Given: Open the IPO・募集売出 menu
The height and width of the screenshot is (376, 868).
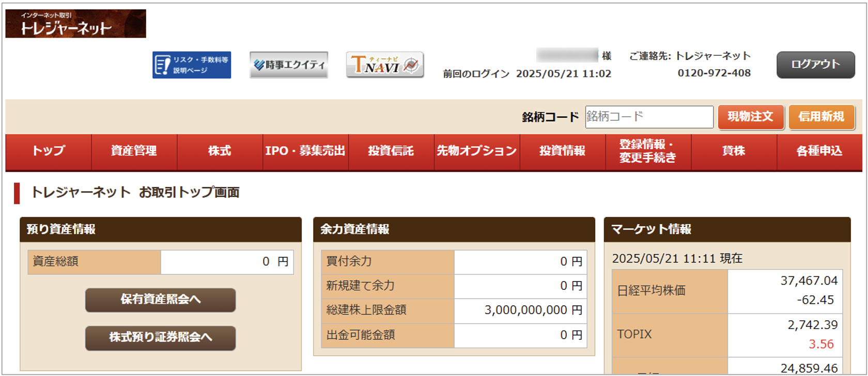Looking at the screenshot, I should 306,151.
